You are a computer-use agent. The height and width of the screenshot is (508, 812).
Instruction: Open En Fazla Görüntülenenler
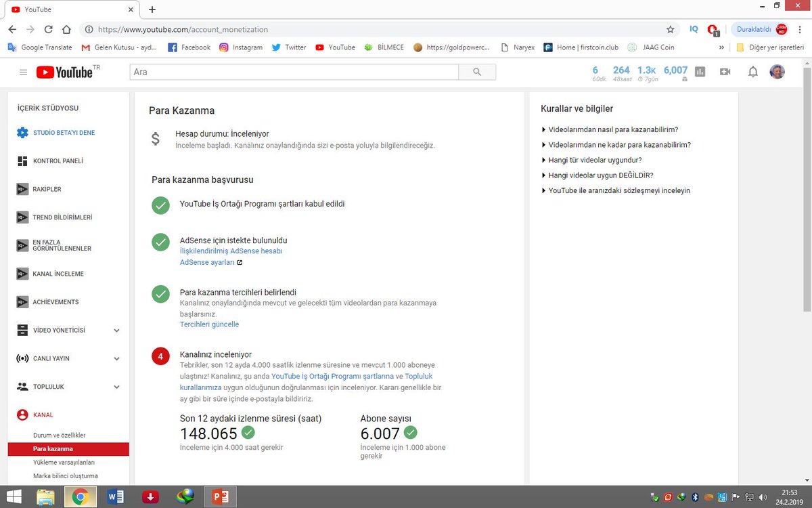[x=62, y=245]
